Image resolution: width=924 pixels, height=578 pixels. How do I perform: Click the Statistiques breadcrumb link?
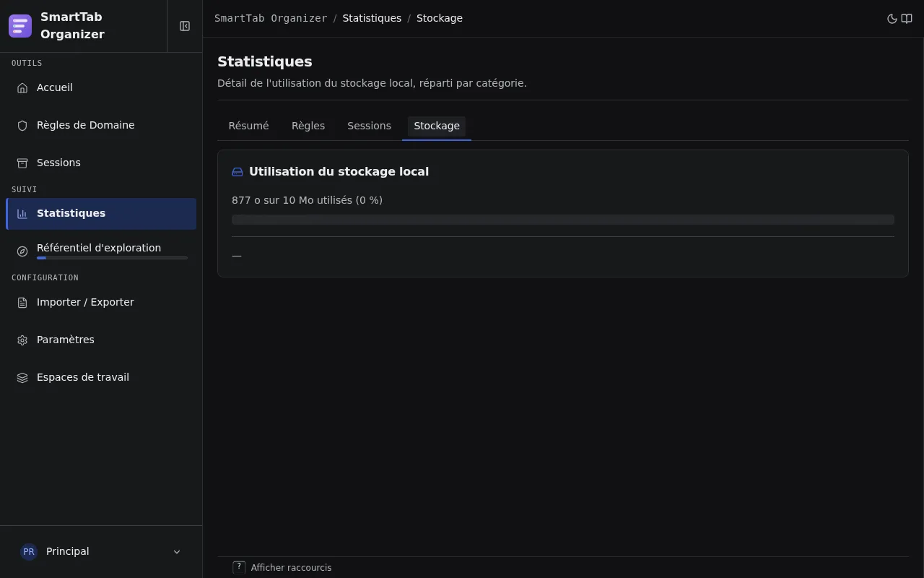coord(372,18)
